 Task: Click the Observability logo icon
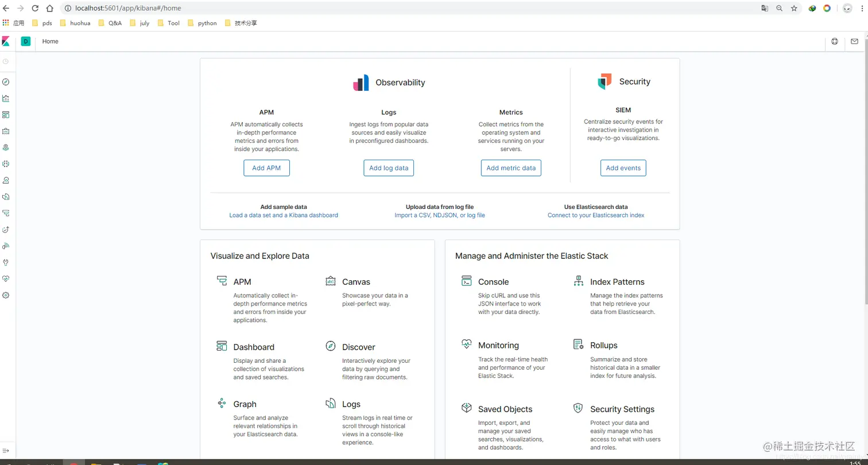coord(361,83)
